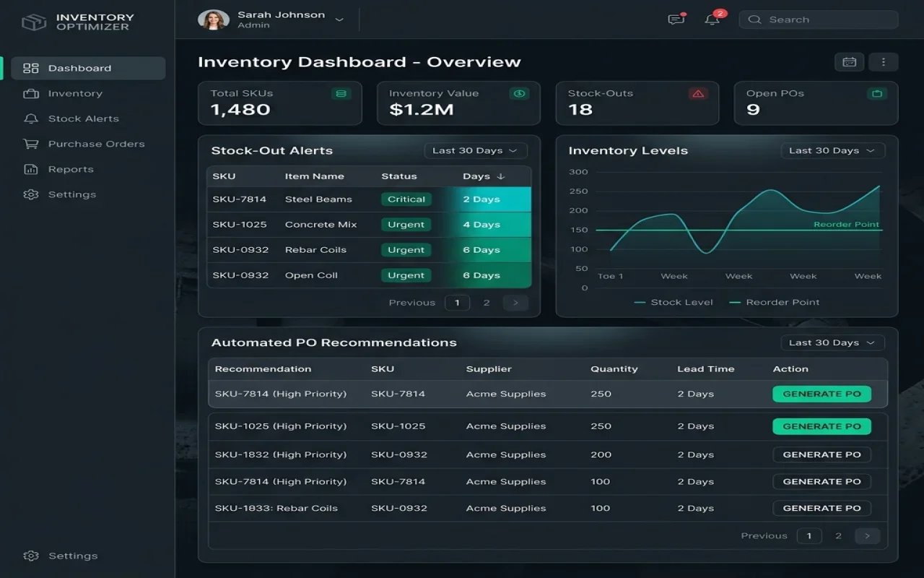Click the Reports chart icon in sidebar
924x578 pixels.
[x=31, y=170]
